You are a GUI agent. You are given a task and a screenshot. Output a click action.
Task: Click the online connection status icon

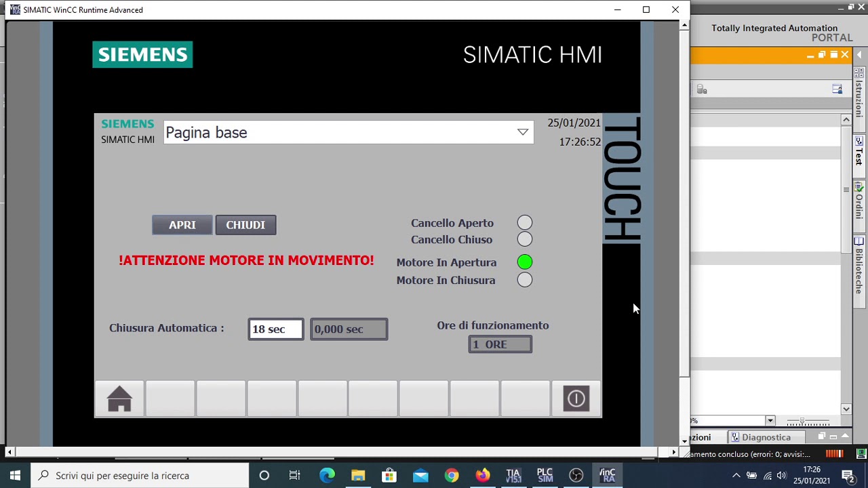pos(861,454)
